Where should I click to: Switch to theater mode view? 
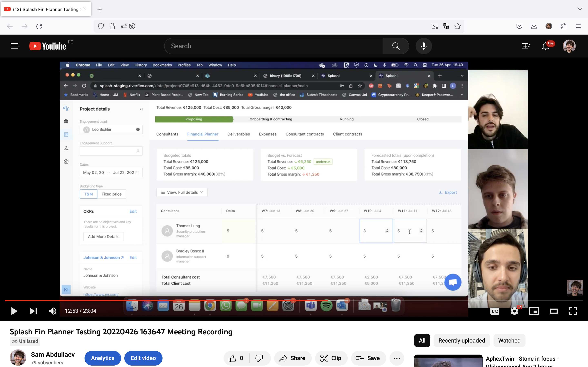[553, 311]
